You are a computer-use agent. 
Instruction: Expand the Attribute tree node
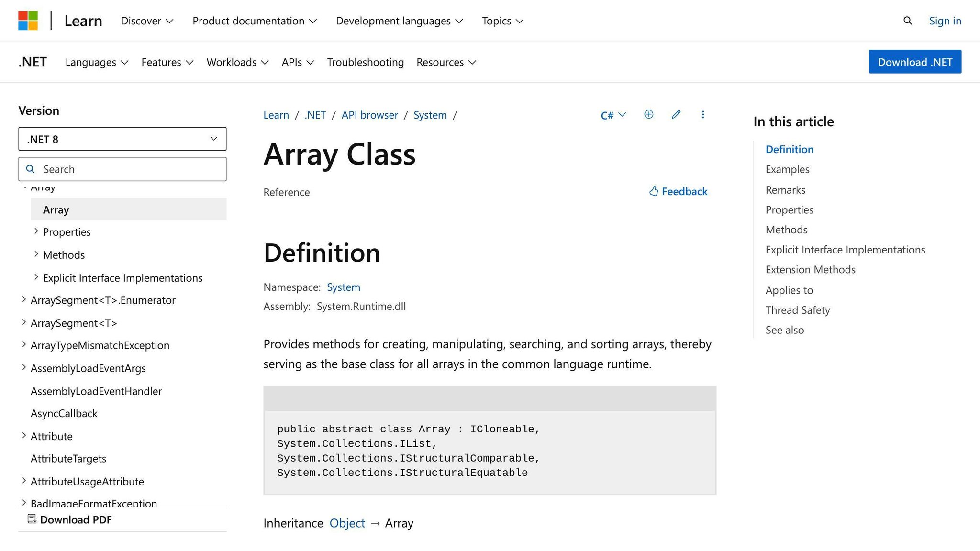tap(24, 435)
